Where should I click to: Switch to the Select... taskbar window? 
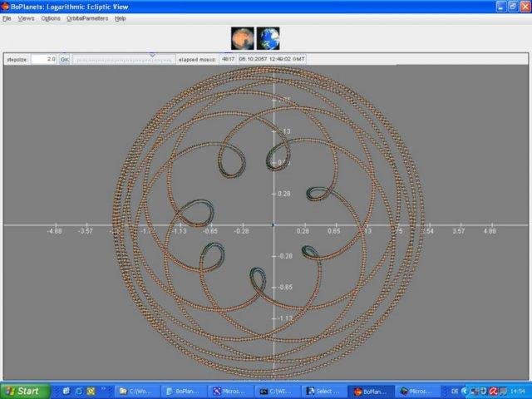click(x=322, y=391)
